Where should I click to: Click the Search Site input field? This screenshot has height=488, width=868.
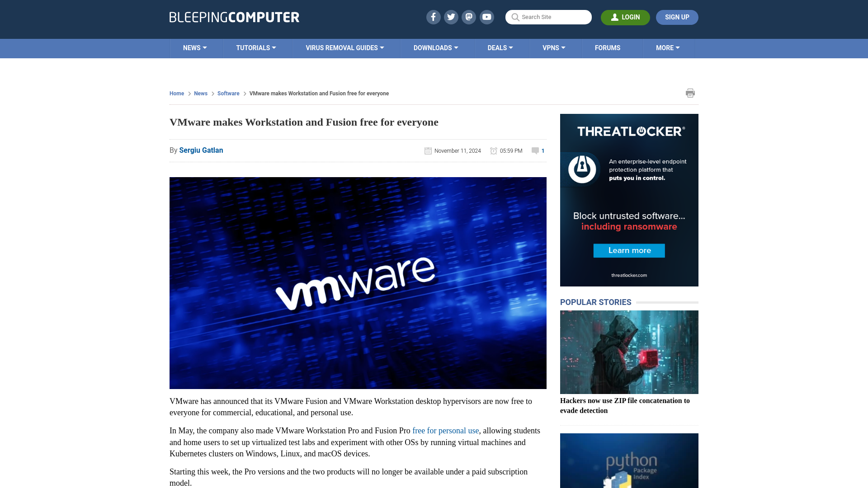548,17
